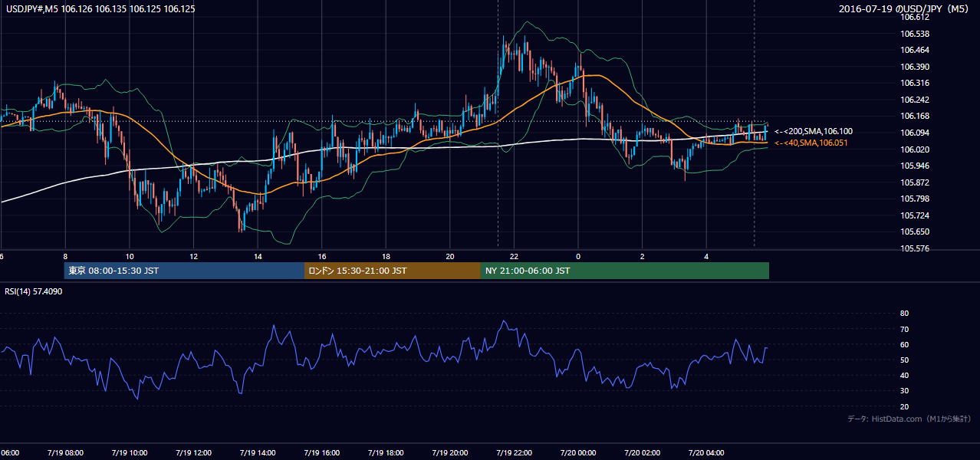The image size is (980, 460).
Task: Click the 7/19 18:00 time label
Action: click(x=386, y=453)
